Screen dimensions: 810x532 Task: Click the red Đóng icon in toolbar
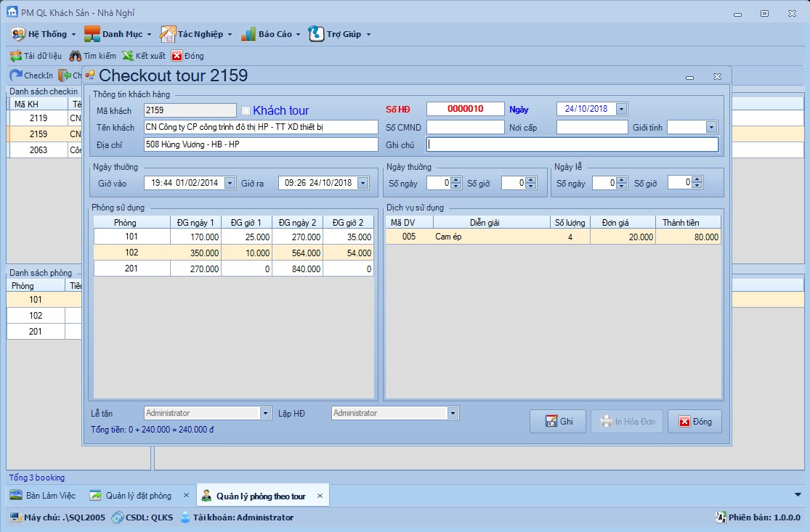click(177, 56)
